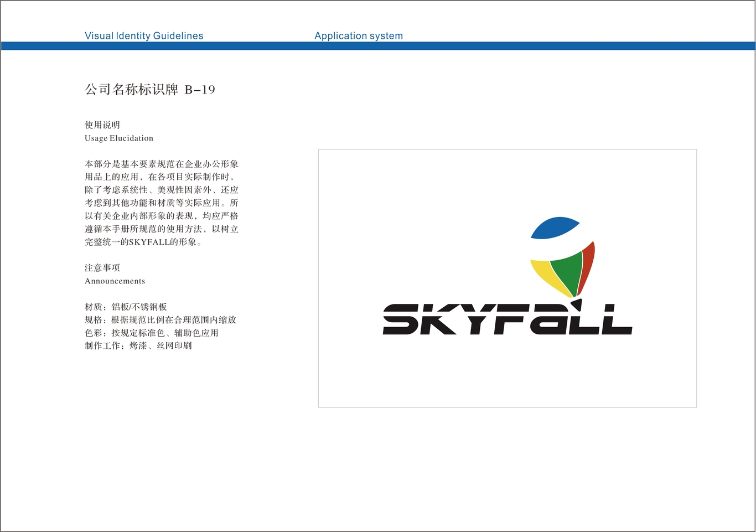Select the title '公司名称标识牌 B-19'
Screen dimensions: 756x532
tap(150, 90)
